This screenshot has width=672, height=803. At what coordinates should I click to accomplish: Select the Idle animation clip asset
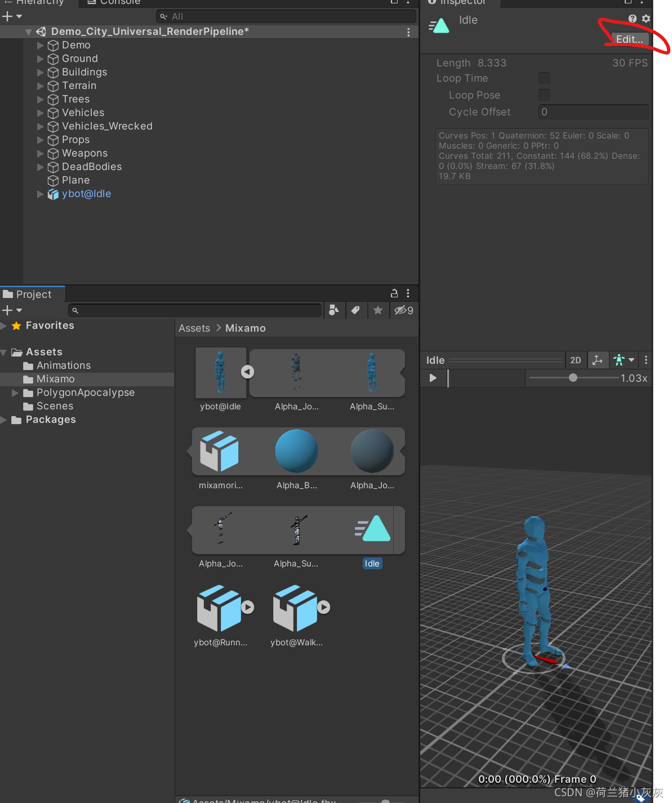[x=372, y=529]
